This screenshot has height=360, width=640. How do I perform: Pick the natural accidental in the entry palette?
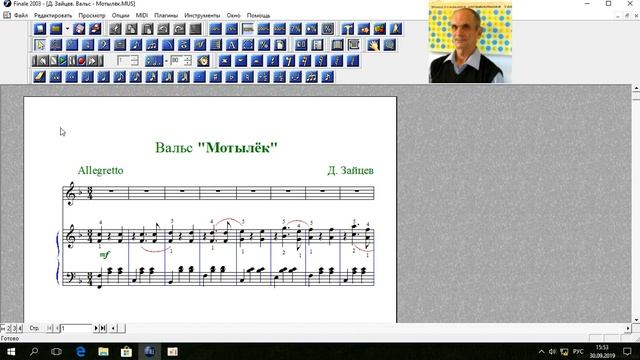(247, 76)
